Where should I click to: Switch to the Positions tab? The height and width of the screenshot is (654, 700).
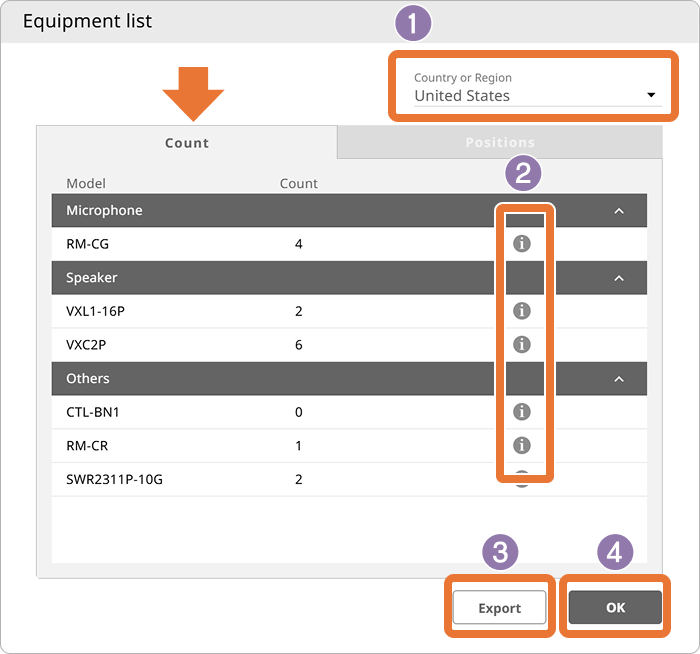point(500,142)
